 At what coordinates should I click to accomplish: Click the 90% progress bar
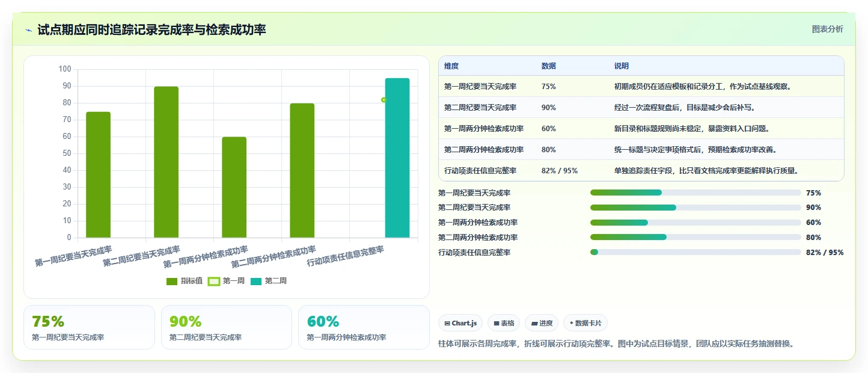(x=695, y=208)
